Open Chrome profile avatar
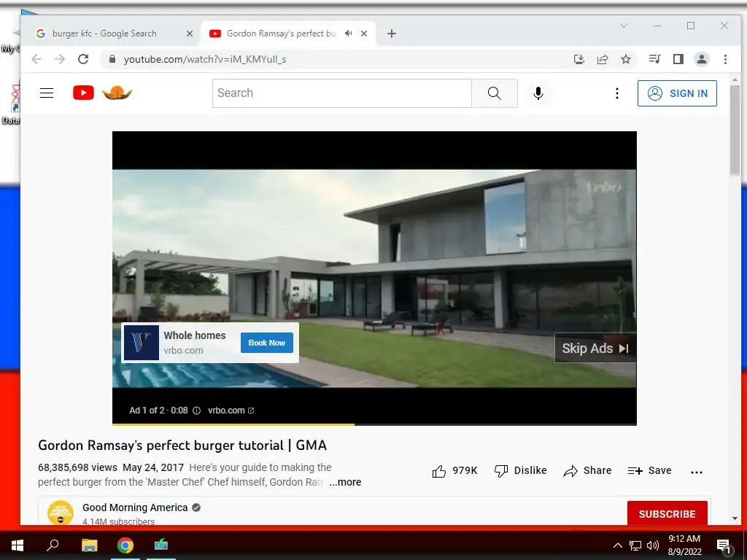Image resolution: width=747 pixels, height=560 pixels. coord(702,59)
